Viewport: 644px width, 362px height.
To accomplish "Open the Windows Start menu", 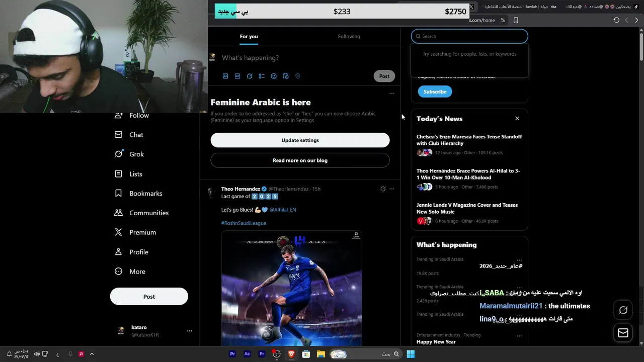I will pos(411,354).
